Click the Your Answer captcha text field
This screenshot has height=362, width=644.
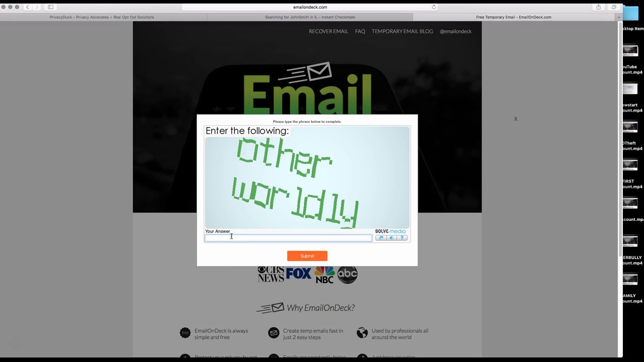288,238
